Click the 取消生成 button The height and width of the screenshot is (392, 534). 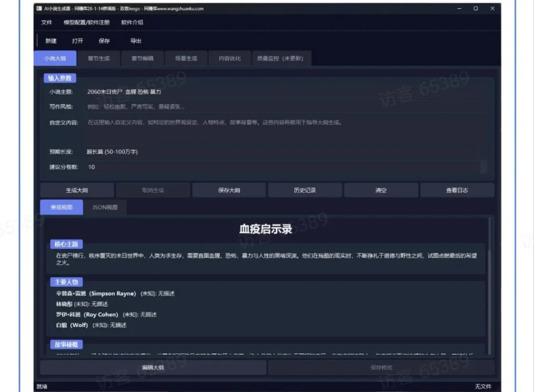click(x=153, y=190)
